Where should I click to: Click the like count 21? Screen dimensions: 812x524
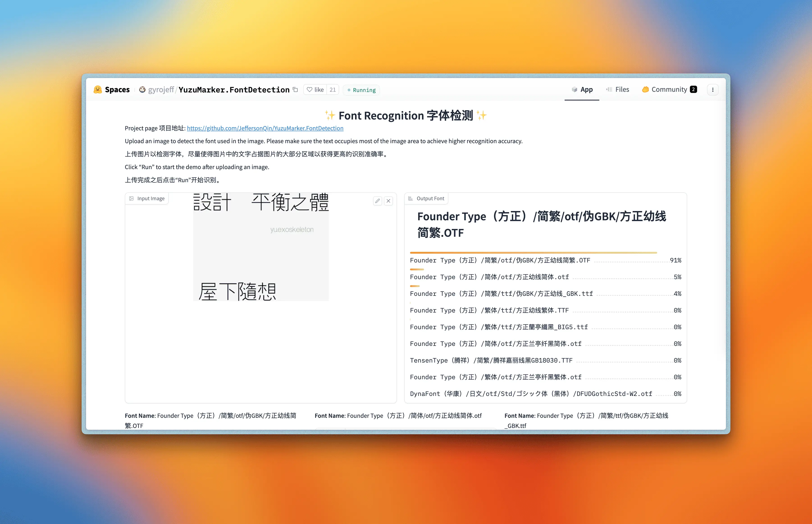coord(333,90)
